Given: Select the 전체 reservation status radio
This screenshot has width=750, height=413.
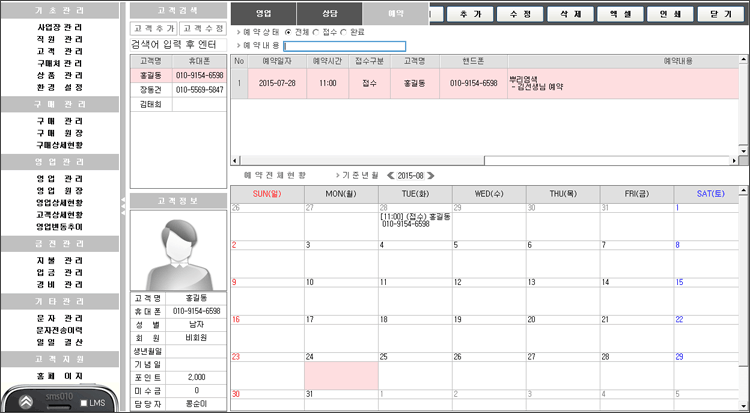Looking at the screenshot, I should pyautogui.click(x=289, y=31).
